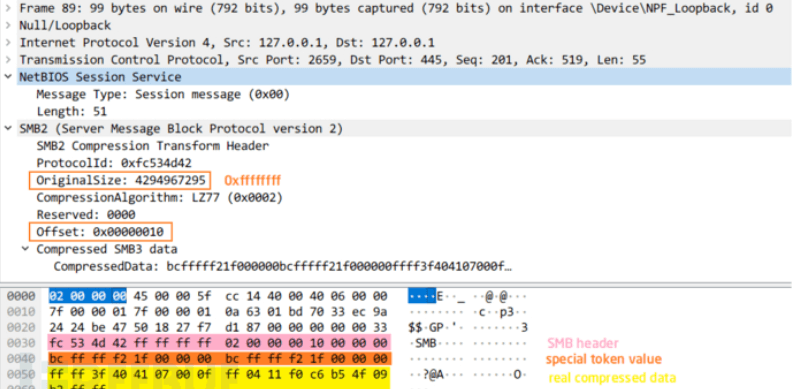Click the Frame 89 summary text
This screenshot has width=792, height=389.
(x=396, y=8)
